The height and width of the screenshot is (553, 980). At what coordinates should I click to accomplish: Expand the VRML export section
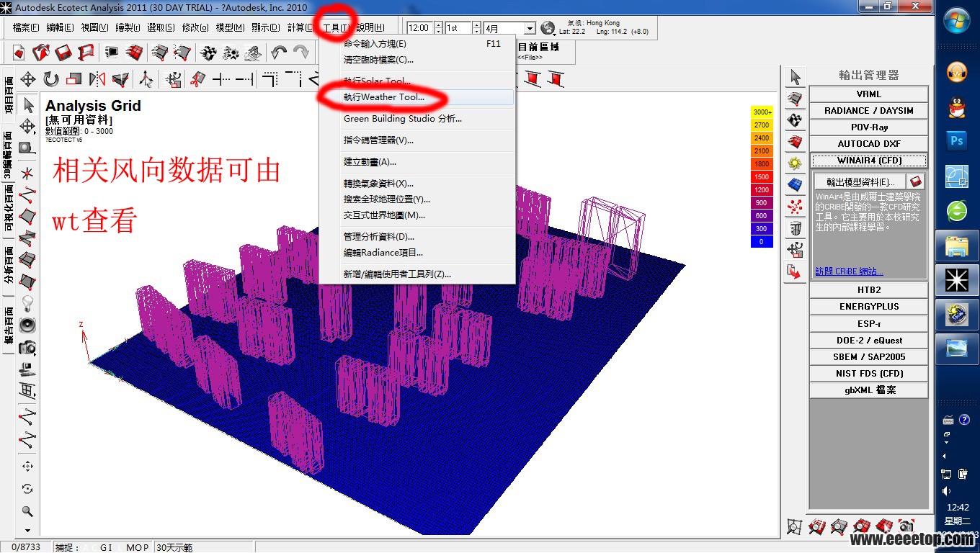click(x=868, y=94)
